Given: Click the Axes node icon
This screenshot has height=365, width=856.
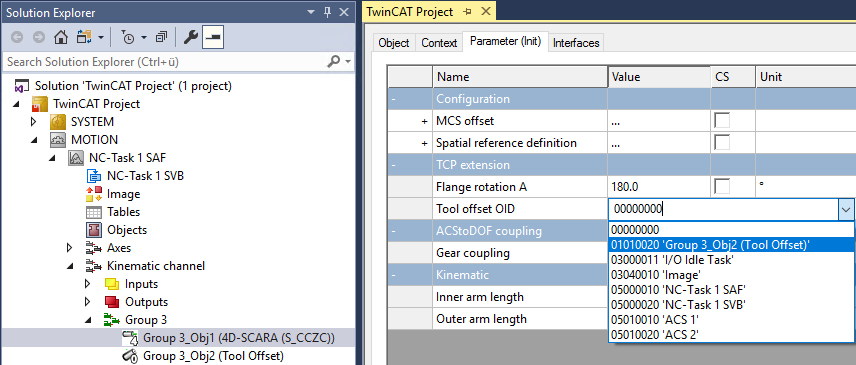Looking at the screenshot, I should click(94, 248).
